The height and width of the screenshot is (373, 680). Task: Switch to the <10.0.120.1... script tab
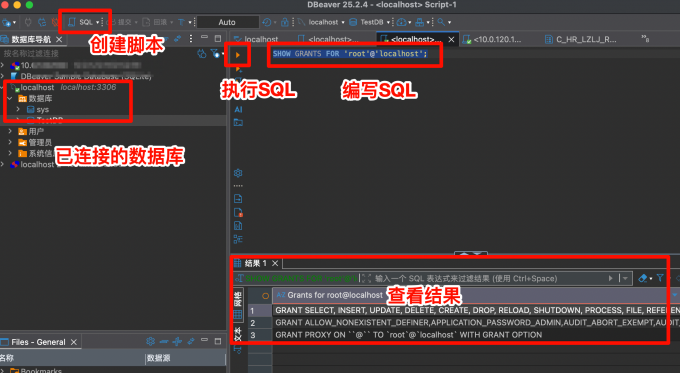click(493, 39)
